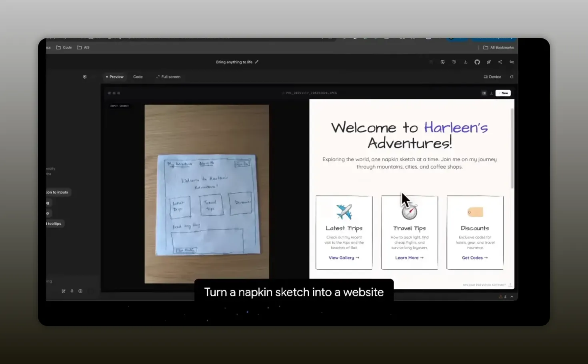588x364 pixels.
Task: Click the share icon in the top toolbar
Action: click(x=500, y=62)
